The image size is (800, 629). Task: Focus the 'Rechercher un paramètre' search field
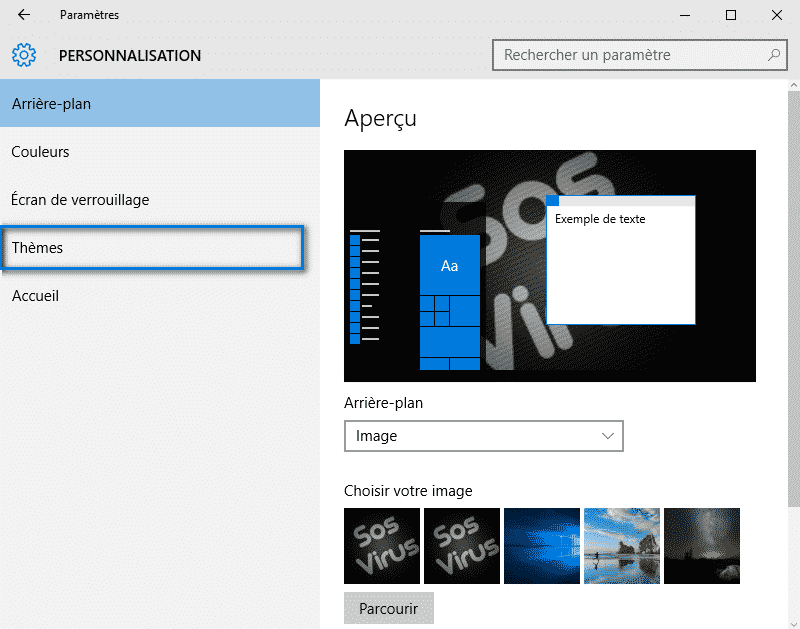[x=630, y=55]
